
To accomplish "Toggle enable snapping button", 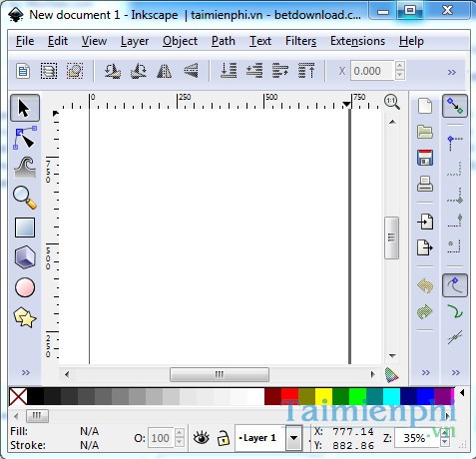I will (455, 106).
